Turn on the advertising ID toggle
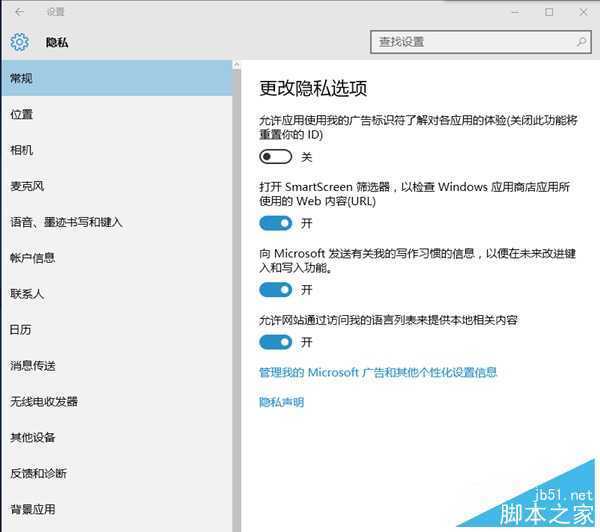600x532 pixels. point(276,157)
